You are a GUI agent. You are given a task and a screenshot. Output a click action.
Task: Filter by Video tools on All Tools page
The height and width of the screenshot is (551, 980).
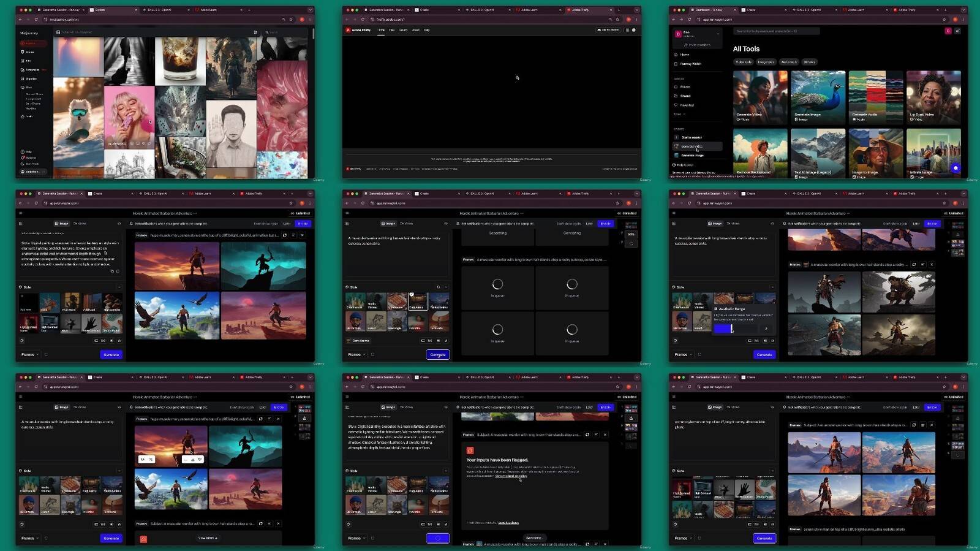(x=744, y=62)
